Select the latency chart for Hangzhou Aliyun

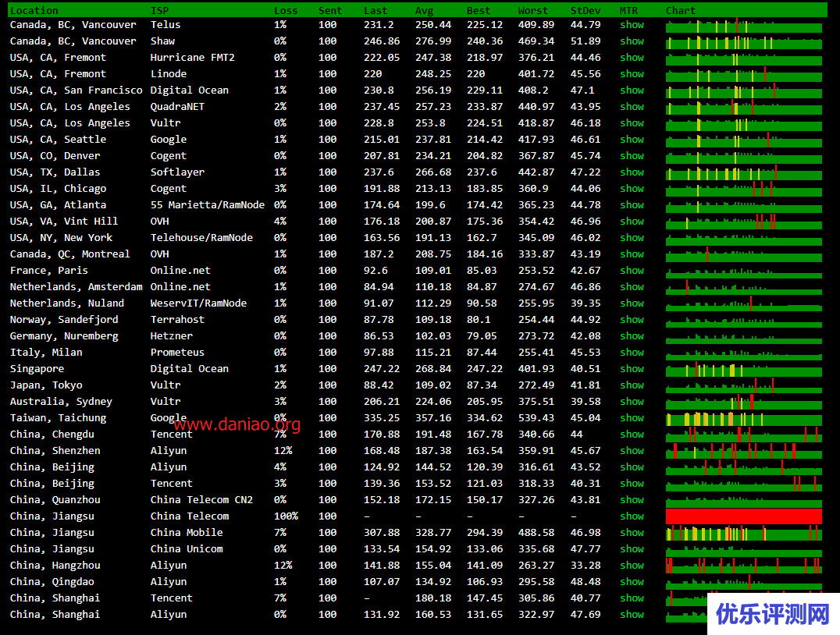click(743, 566)
